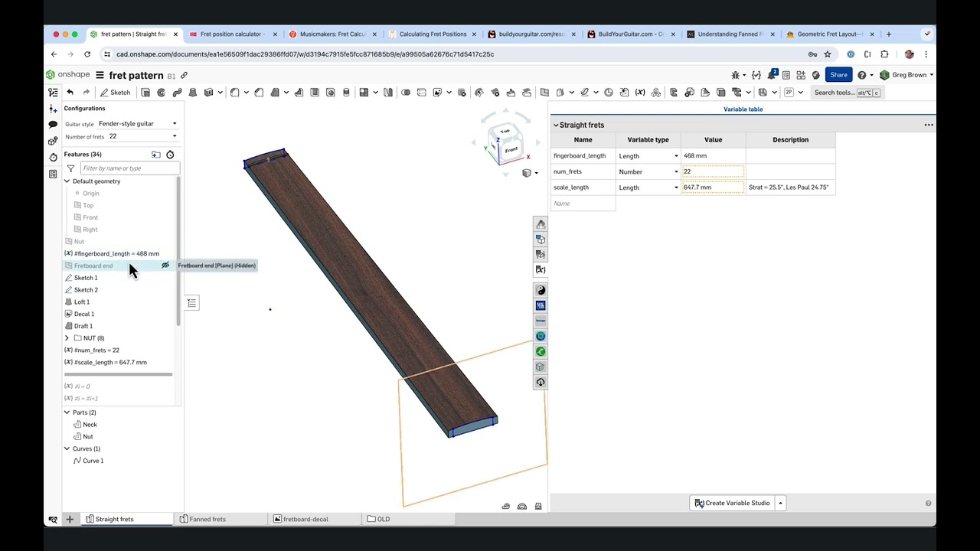The image size is (980, 551).
Task: Bookmark this page star icon
Action: pyautogui.click(x=828, y=54)
